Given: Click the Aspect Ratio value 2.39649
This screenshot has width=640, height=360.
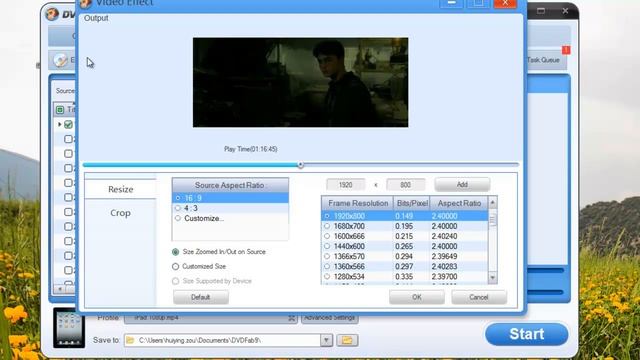Looking at the screenshot, I should (x=444, y=256).
